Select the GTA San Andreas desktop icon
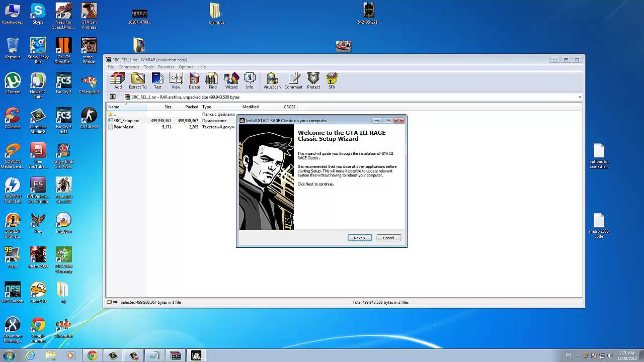Image resolution: width=644 pixels, height=362 pixels. pyautogui.click(x=89, y=16)
